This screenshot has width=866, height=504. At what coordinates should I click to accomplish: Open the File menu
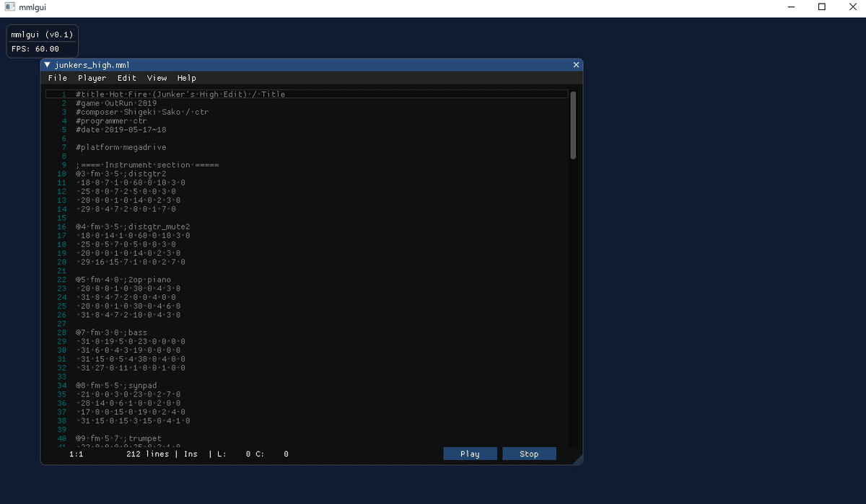(x=58, y=78)
